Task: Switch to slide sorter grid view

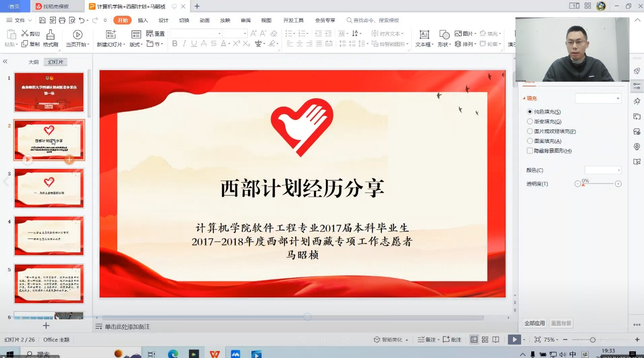Action: 485,340
